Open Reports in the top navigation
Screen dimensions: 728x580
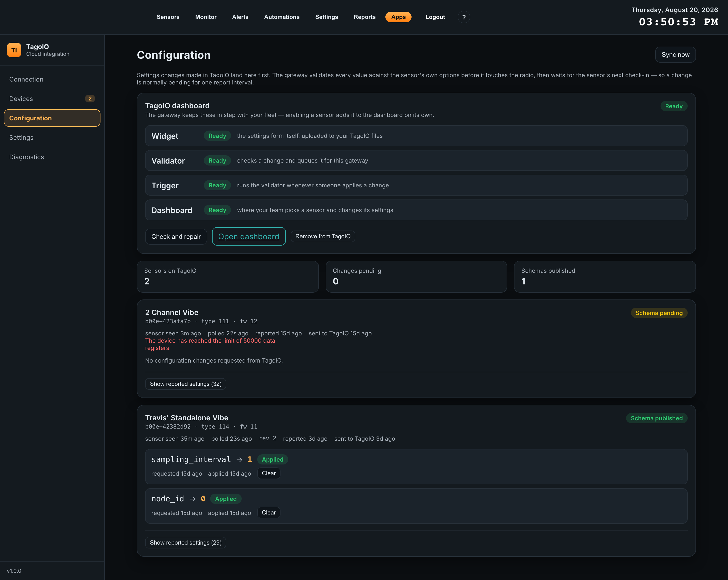[x=364, y=17]
